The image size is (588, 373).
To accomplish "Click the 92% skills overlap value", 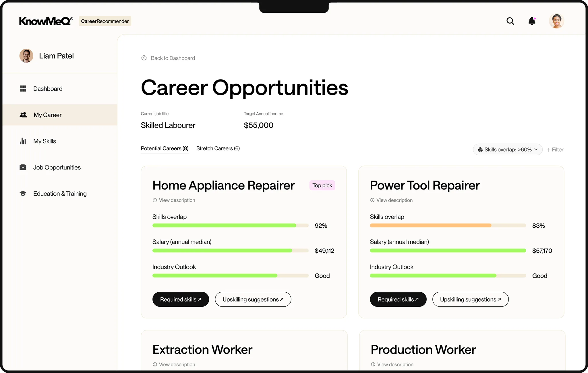I will tap(321, 226).
